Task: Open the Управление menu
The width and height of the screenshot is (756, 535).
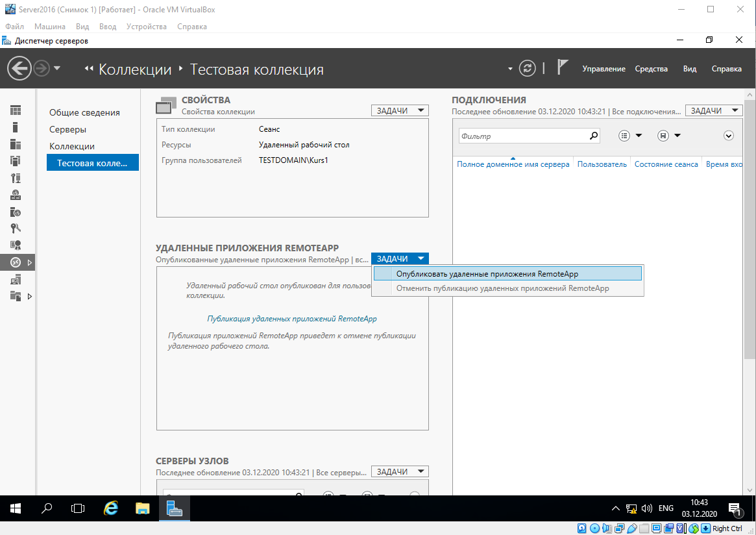Action: coord(604,69)
